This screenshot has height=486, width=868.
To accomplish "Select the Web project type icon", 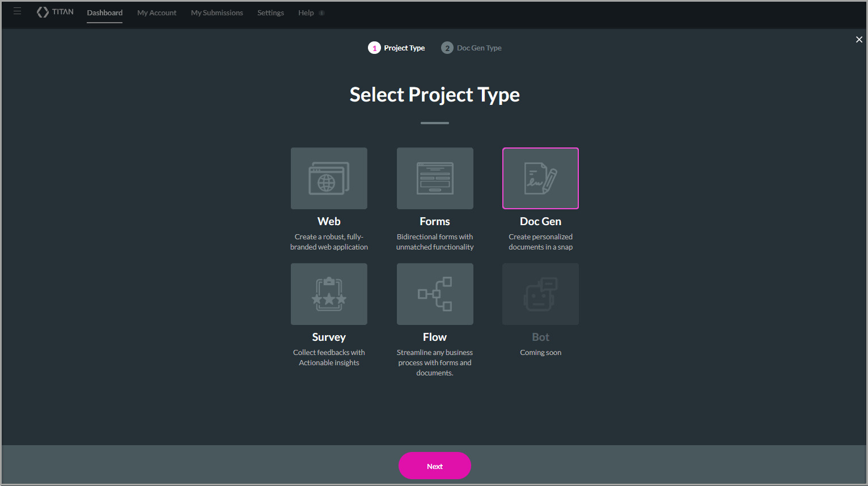I will (329, 178).
